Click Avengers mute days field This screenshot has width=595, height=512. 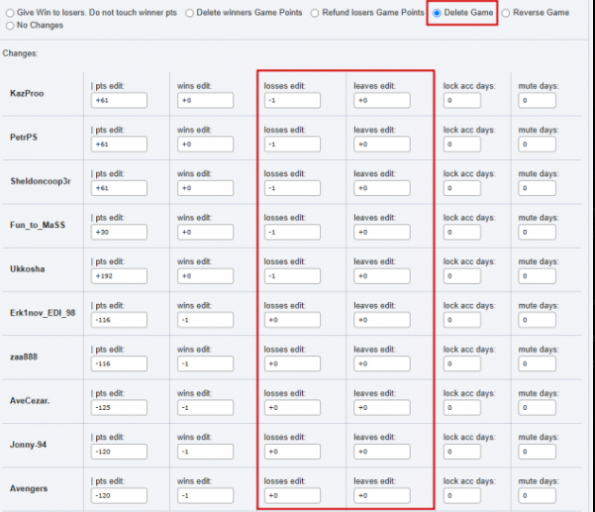537,495
